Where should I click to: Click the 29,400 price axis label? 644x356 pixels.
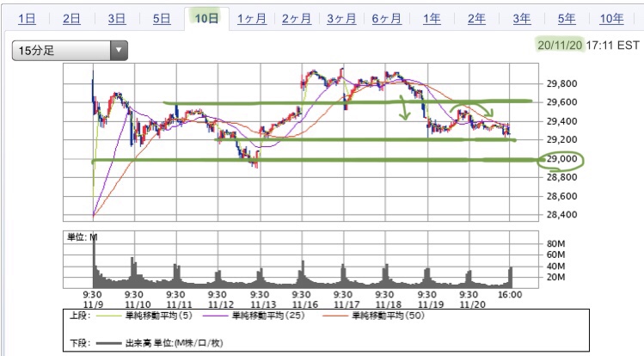point(561,121)
